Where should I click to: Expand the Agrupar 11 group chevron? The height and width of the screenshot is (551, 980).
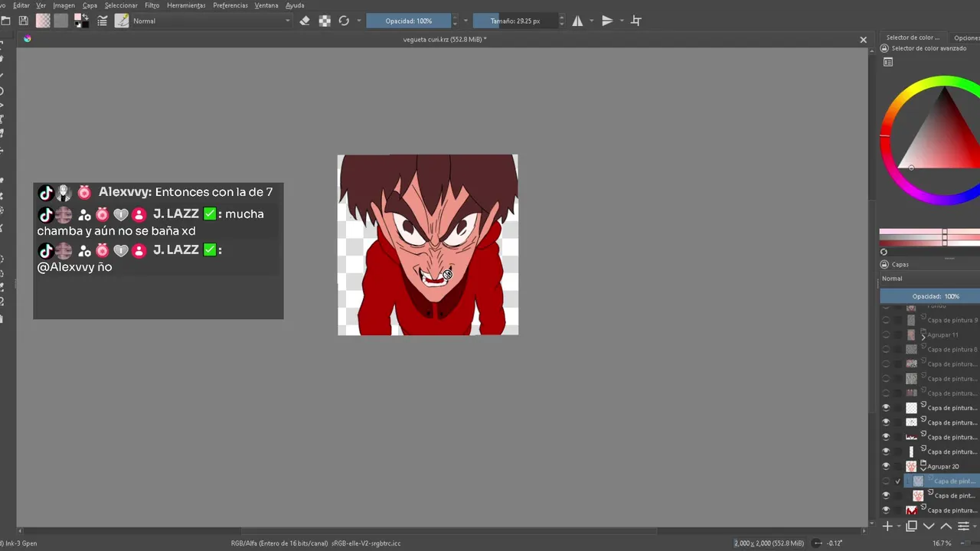point(923,336)
